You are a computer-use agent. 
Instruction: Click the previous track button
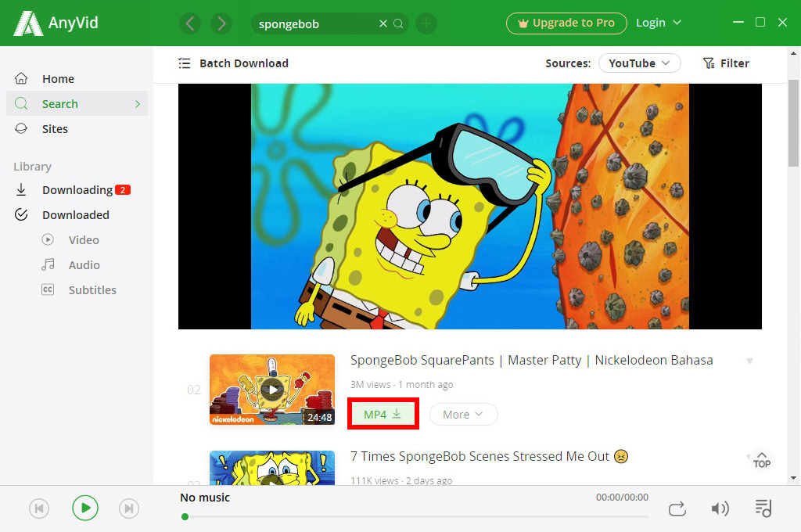click(x=39, y=509)
